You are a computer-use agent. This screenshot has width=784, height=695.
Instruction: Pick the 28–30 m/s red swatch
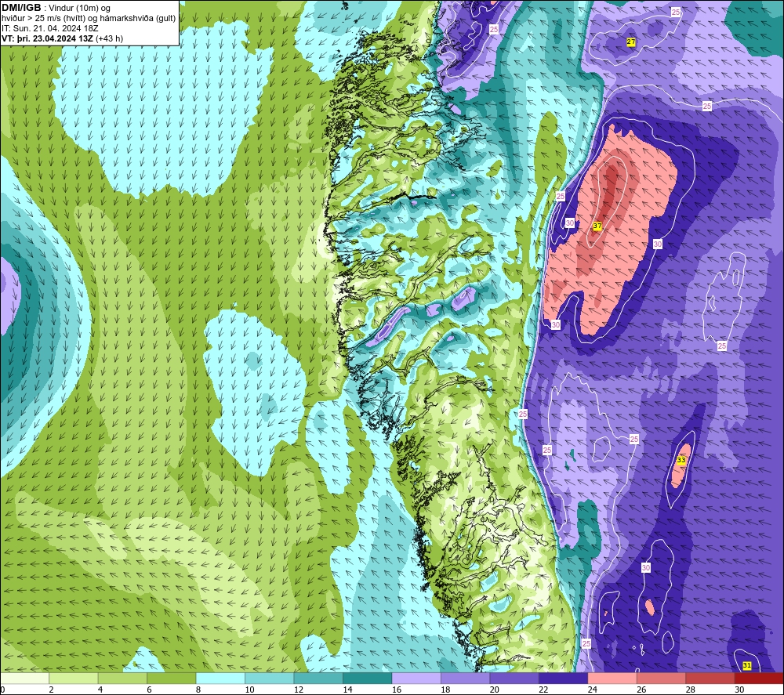click(x=710, y=678)
